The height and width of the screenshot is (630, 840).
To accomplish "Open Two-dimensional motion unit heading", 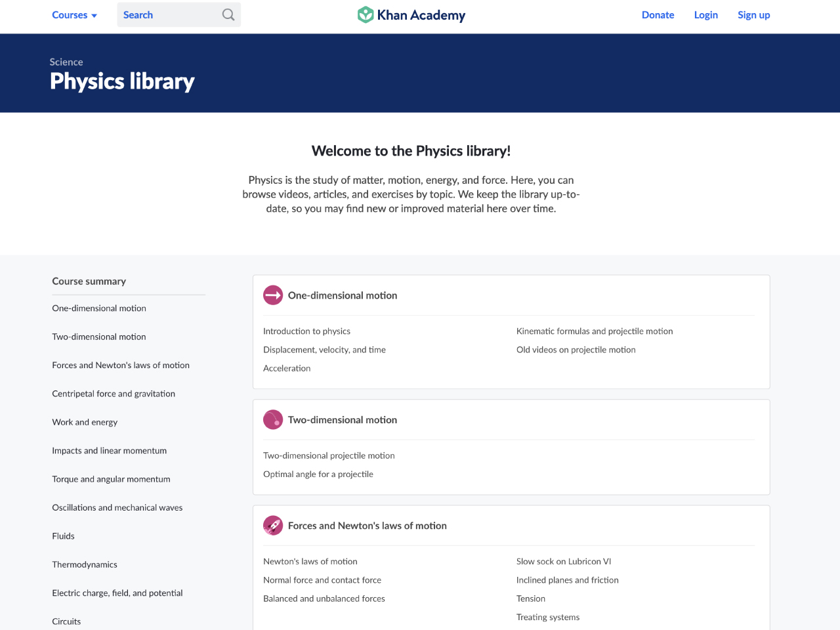I will click(x=343, y=419).
